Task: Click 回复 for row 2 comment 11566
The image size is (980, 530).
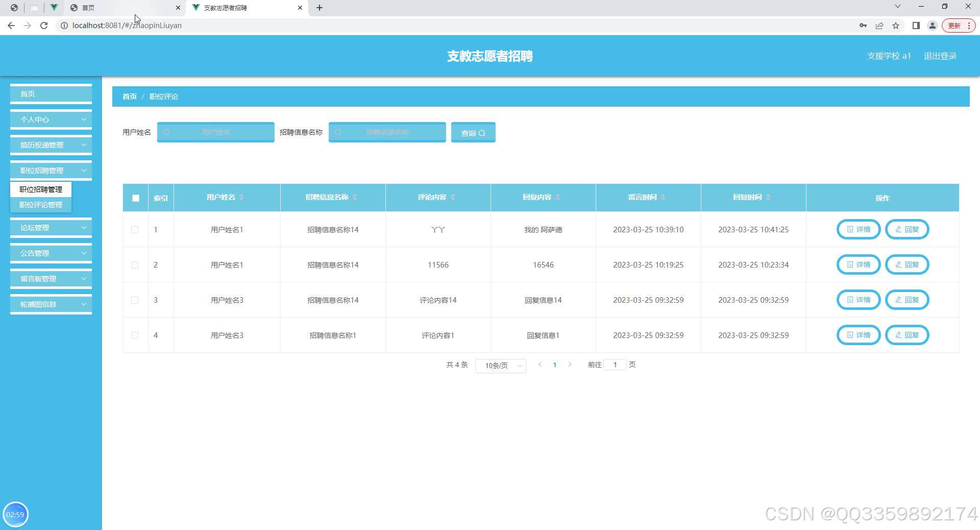Action: (x=907, y=264)
